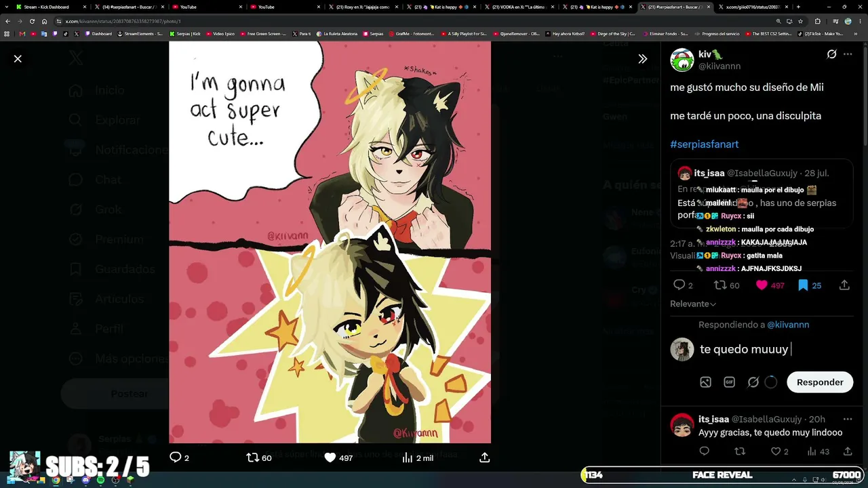
Task: Click the Grok enhance icon in reply toolbar
Action: pyautogui.click(x=753, y=382)
